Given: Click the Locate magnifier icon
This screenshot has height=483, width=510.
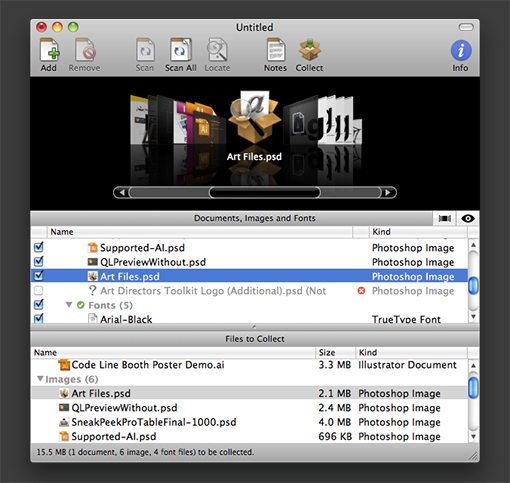Looking at the screenshot, I should click(x=217, y=50).
